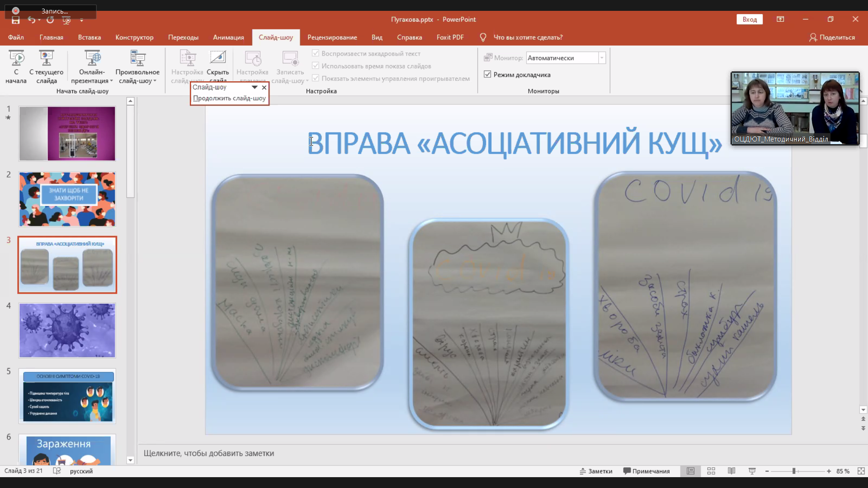Switch to reading view icon
The image size is (868, 488).
point(731,471)
